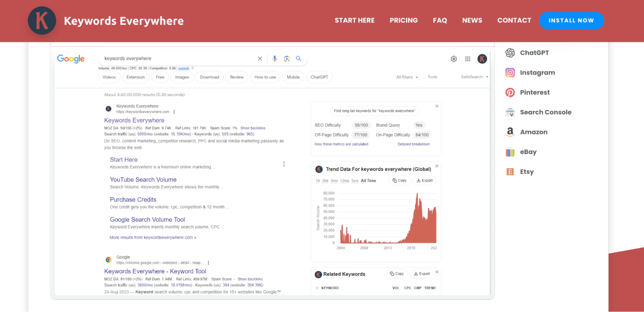
Task: Open options menu for chrome.google.com result
Action: [208, 263]
